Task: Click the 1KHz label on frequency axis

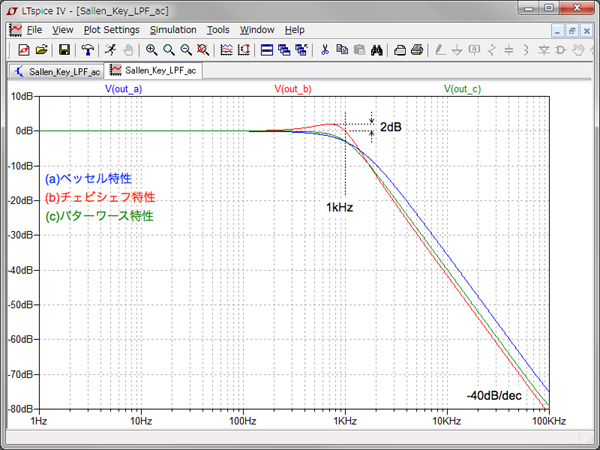Action: (344, 422)
